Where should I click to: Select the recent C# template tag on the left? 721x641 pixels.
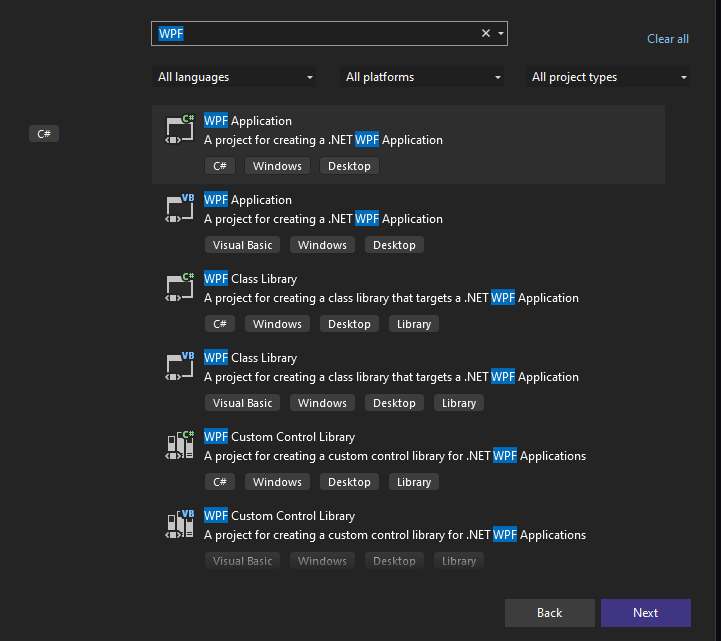coord(44,133)
